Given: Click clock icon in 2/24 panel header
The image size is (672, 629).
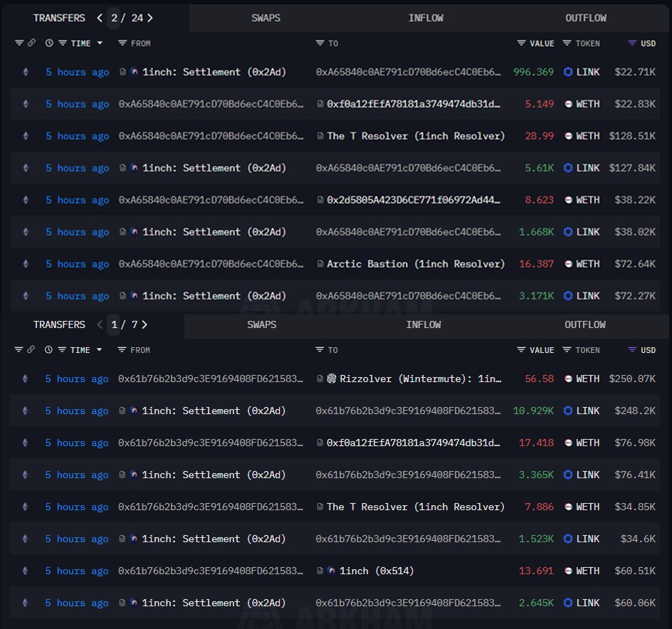Looking at the screenshot, I should (x=49, y=43).
